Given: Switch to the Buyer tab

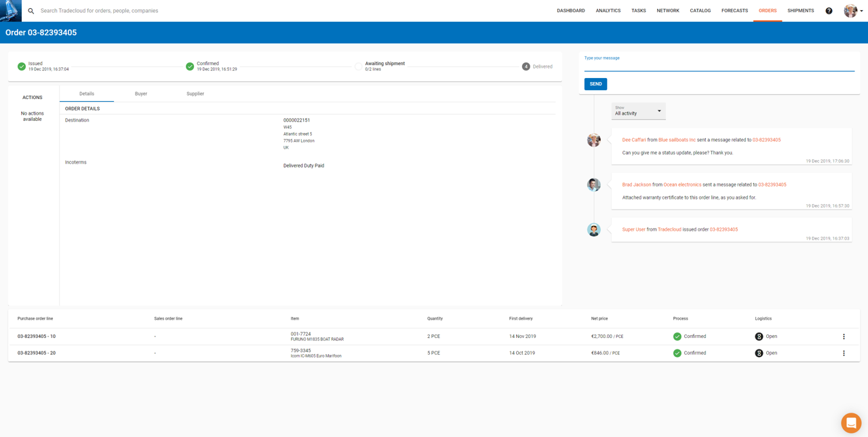Looking at the screenshot, I should tap(141, 94).
